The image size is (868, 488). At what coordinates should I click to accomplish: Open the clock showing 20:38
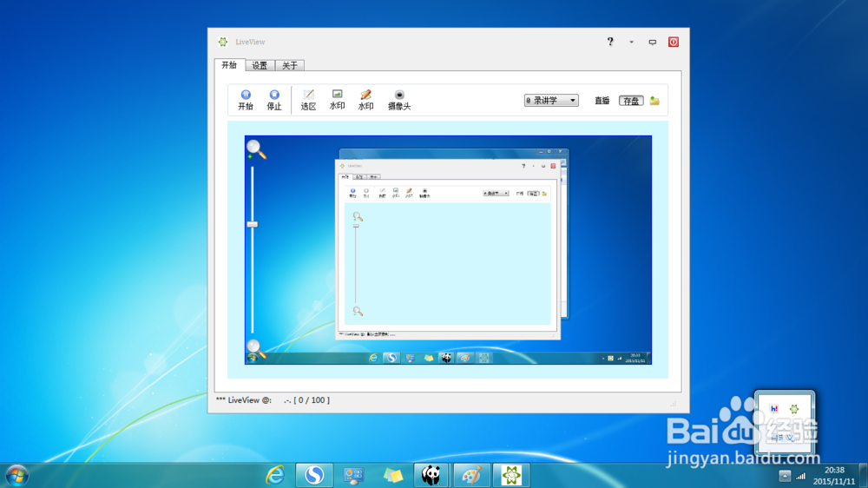834,476
